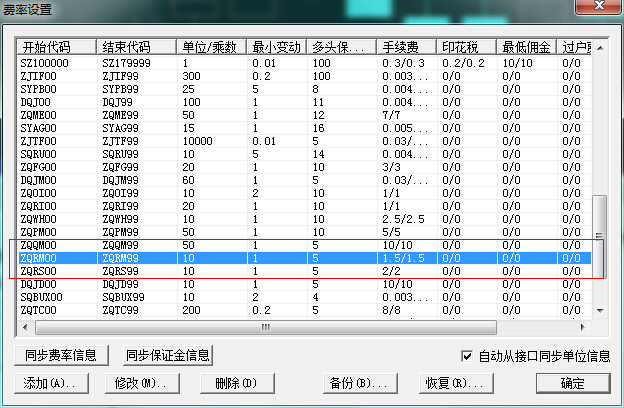Select the ZQOI00 row
Screen dimensions: 624x408
coord(305,193)
